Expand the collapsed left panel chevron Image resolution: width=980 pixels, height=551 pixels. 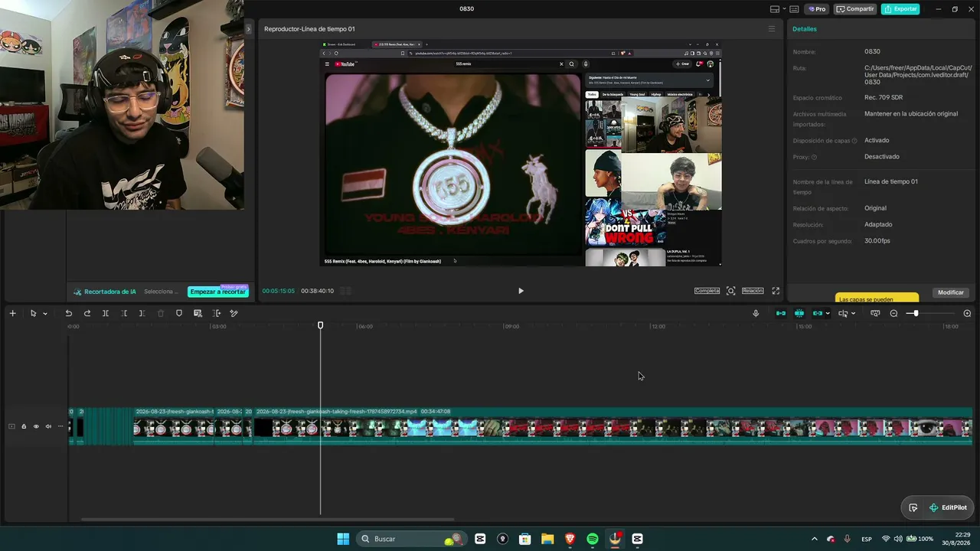[x=248, y=29]
